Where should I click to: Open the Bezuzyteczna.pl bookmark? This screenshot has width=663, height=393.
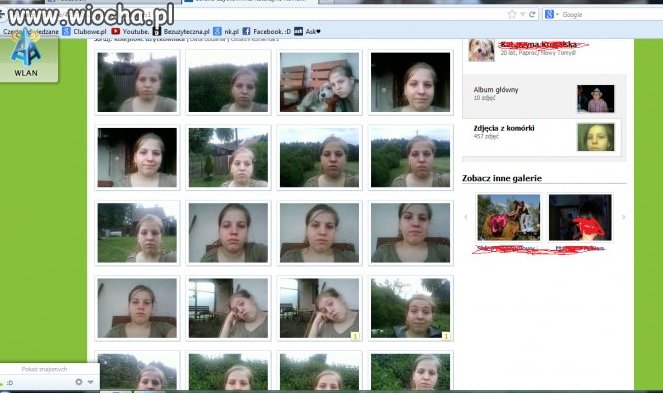pos(181,32)
